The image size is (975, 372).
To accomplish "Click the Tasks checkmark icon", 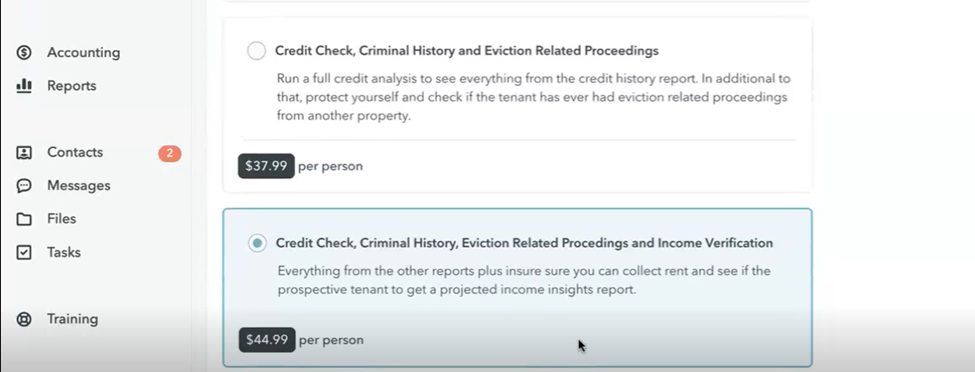I will coord(24,253).
